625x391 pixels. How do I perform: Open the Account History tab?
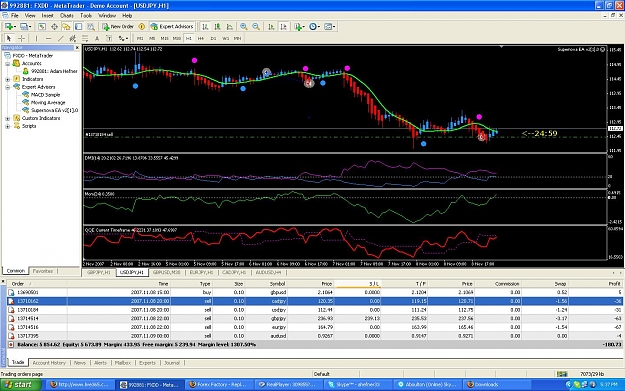pyautogui.click(x=49, y=363)
